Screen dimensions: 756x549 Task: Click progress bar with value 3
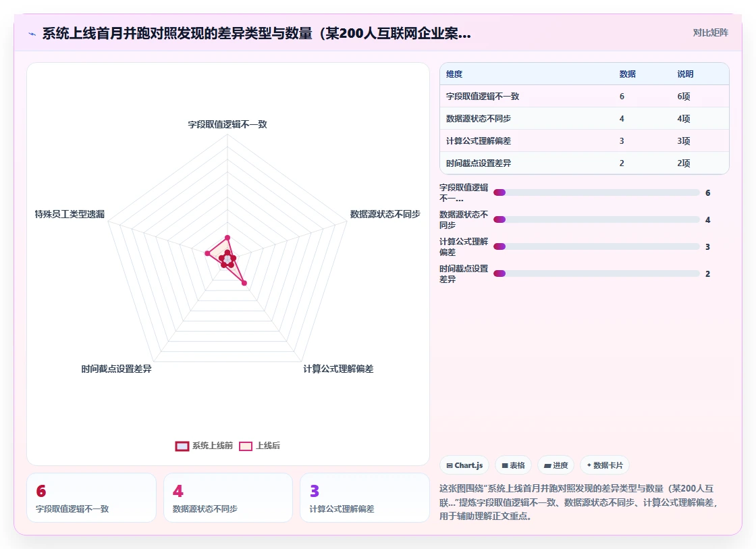coord(597,246)
